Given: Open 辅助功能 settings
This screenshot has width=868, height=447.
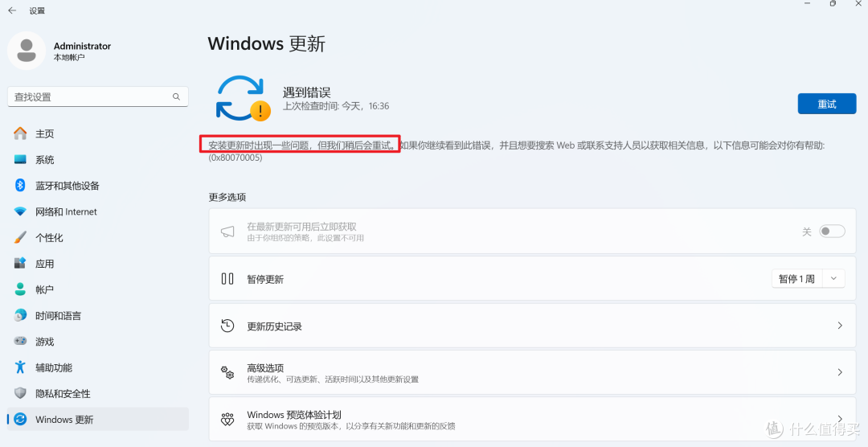Looking at the screenshot, I should (98, 367).
